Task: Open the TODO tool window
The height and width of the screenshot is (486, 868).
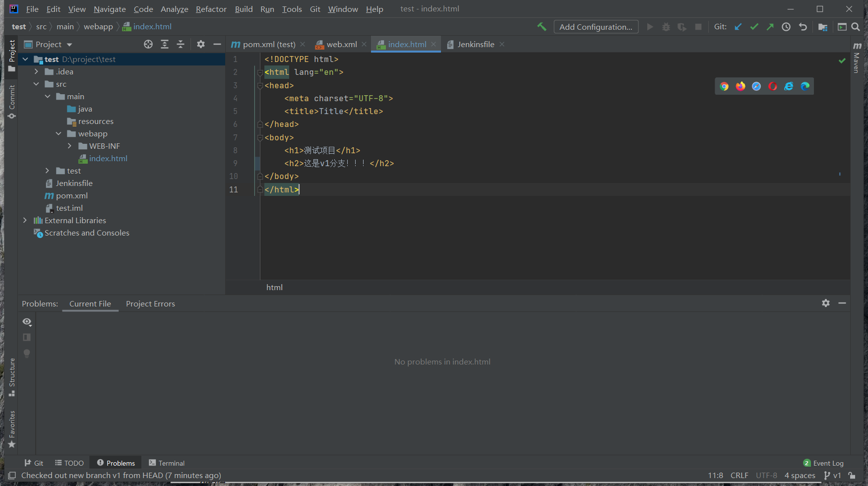Action: (69, 463)
